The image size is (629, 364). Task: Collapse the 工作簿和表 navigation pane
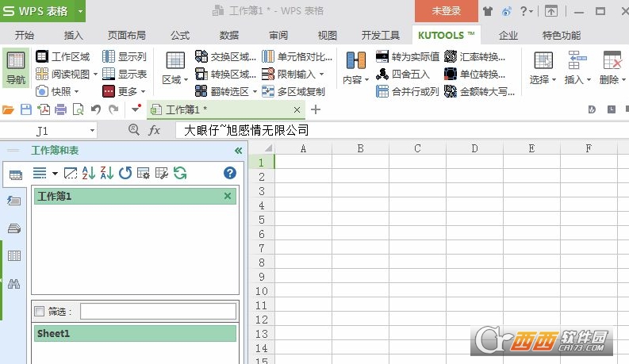pyautogui.click(x=238, y=151)
